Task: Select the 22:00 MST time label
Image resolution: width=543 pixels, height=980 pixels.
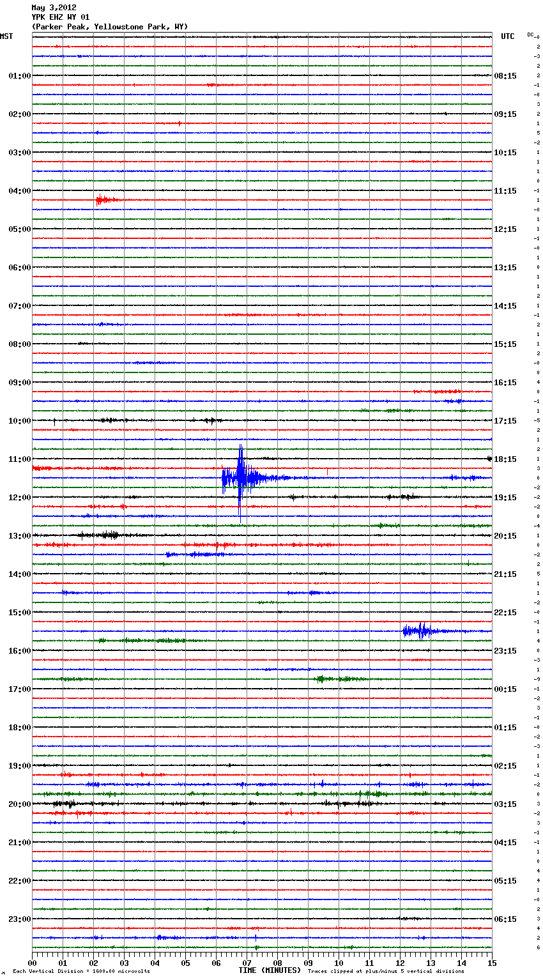Action: coord(20,880)
